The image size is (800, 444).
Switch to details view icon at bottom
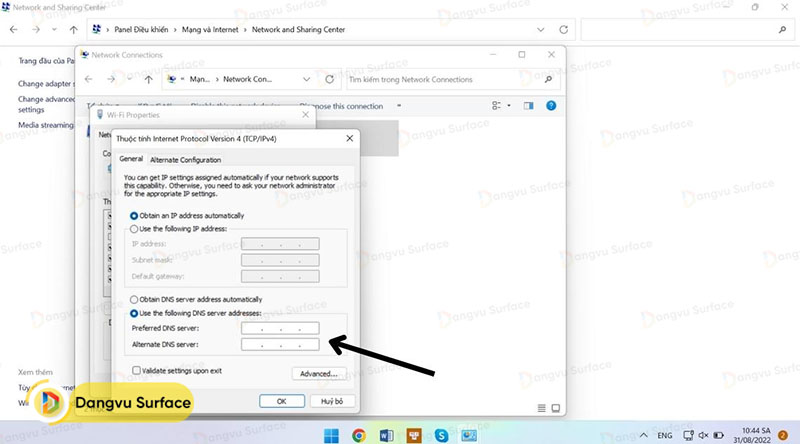pos(541,408)
